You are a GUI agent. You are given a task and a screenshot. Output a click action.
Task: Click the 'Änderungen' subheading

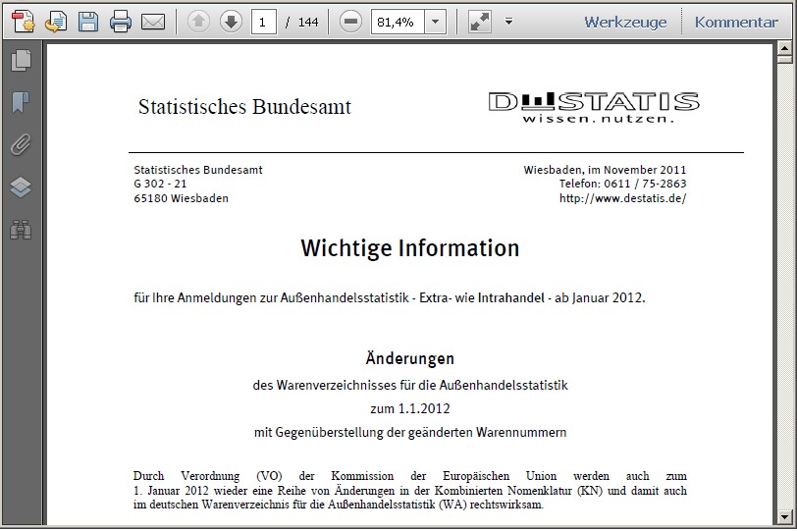[x=409, y=357]
